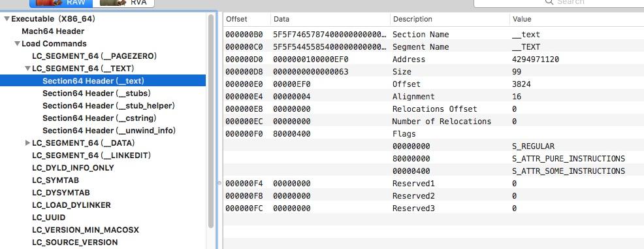Viewport: 644px width, 249px height.
Task: Select the S_ATTR_PURE_INSTRUCTIONS flag row
Action: click(x=434, y=159)
